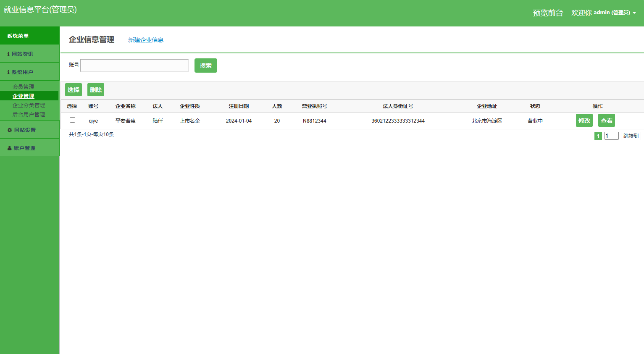Expand the 账户管理 sidebar section
The image size is (644, 354).
point(24,148)
